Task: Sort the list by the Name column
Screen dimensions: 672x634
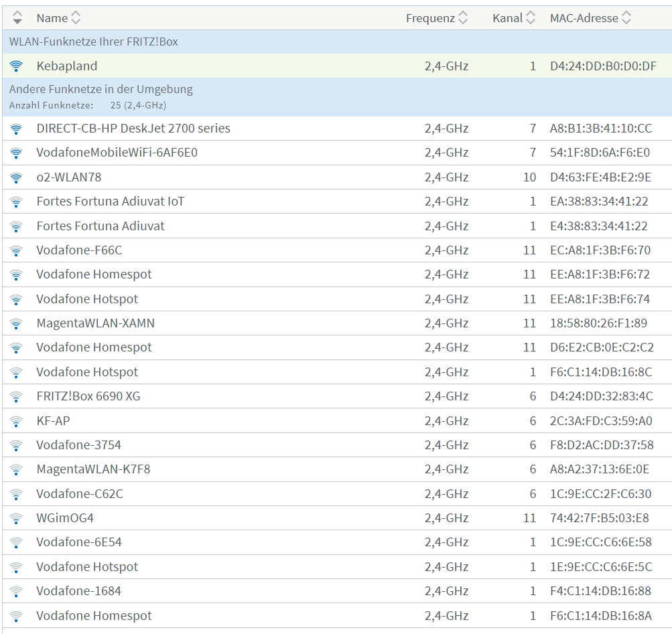Action: pos(58,18)
